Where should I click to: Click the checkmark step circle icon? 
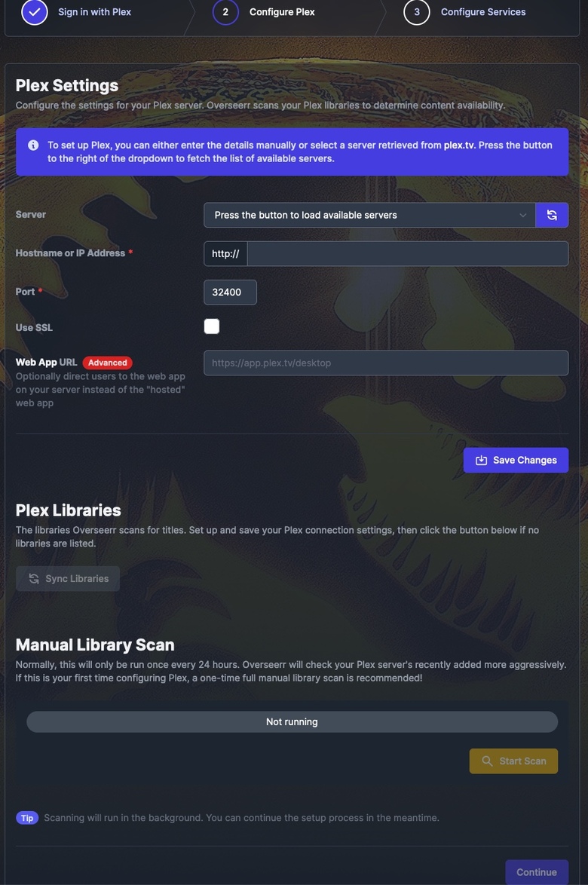[x=35, y=12]
